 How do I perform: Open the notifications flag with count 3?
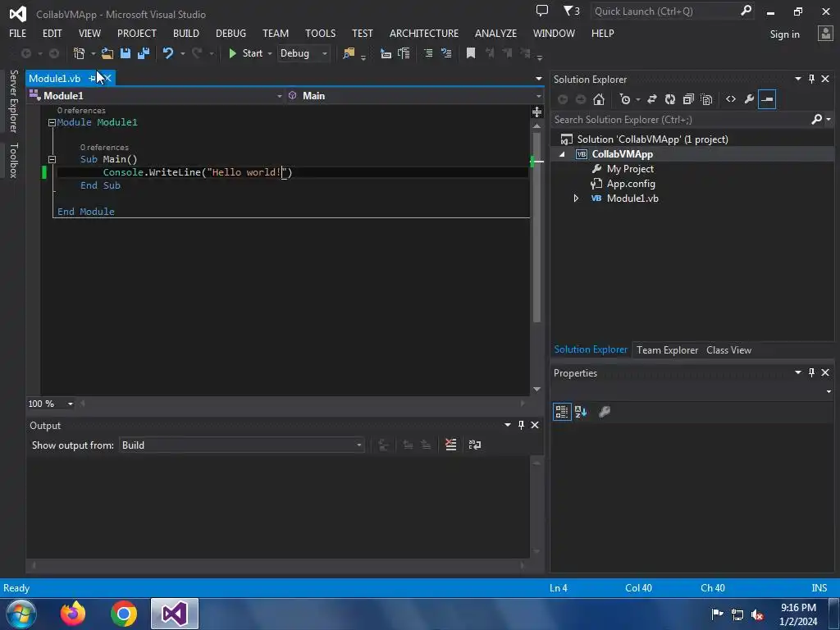pyautogui.click(x=571, y=11)
